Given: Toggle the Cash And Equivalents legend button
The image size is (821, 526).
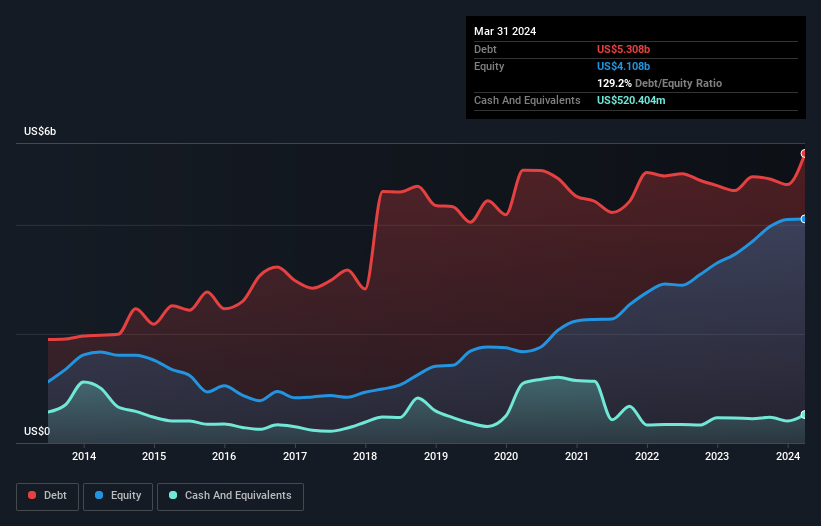Looking at the screenshot, I should (x=230, y=496).
